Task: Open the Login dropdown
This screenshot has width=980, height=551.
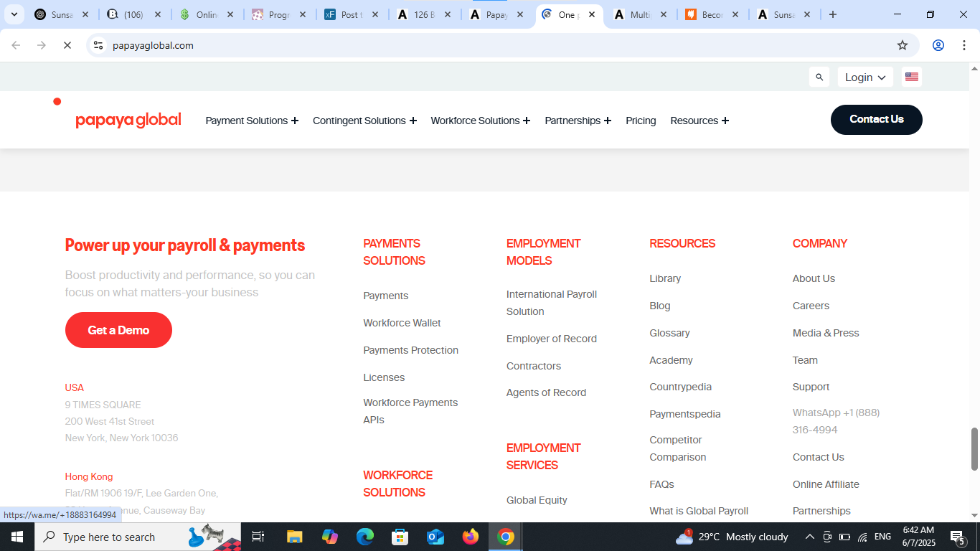Action: (x=865, y=77)
